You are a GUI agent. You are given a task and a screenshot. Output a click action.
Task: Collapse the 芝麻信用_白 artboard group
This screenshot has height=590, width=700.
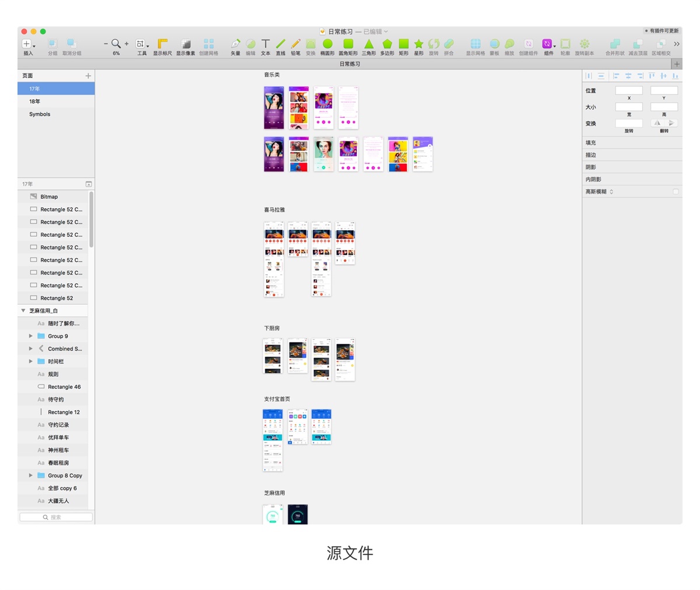tap(23, 311)
